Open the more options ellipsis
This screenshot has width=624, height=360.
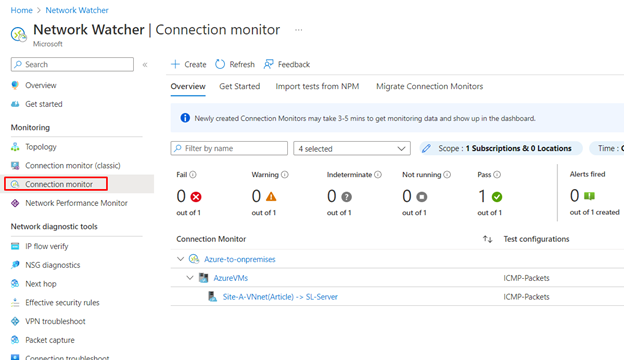coord(298,30)
